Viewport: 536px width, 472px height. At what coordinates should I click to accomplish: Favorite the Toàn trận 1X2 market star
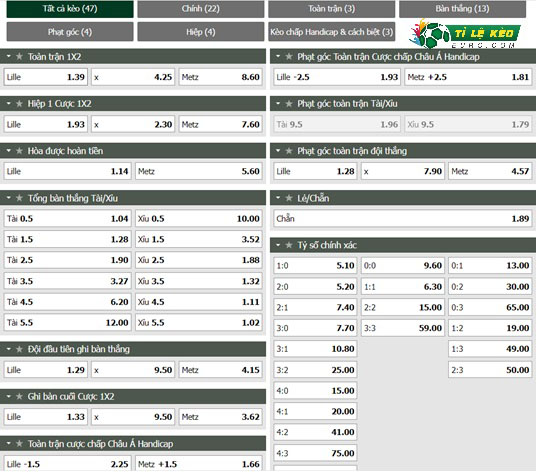coord(19,56)
